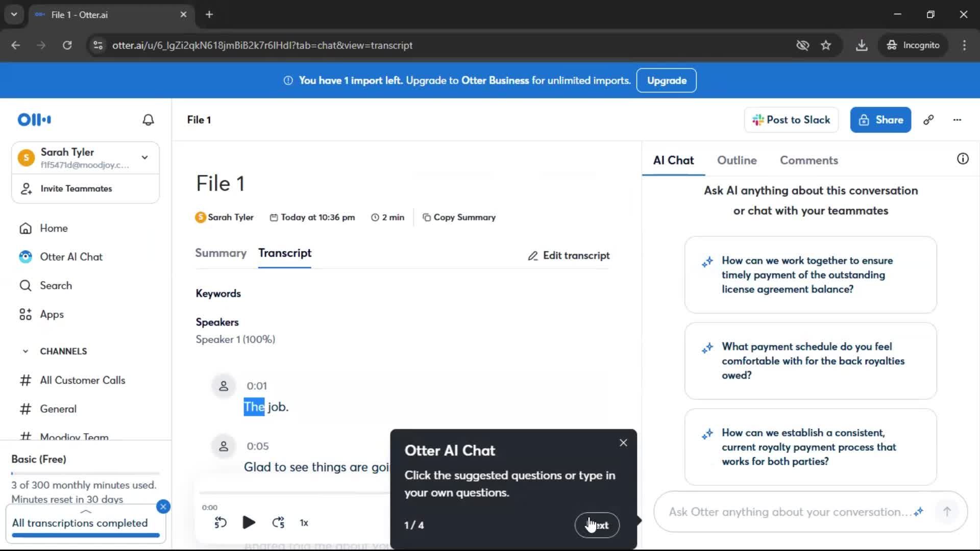Click the Otter logo

(34, 120)
